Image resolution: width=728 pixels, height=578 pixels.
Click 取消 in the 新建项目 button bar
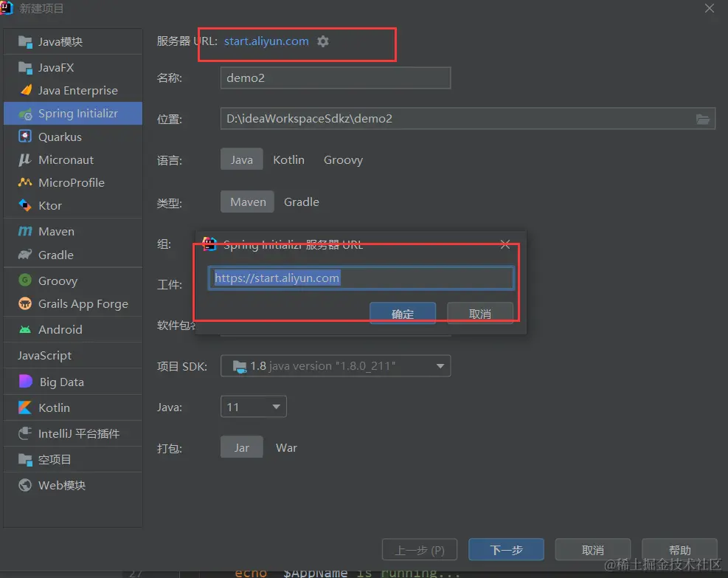(593, 550)
